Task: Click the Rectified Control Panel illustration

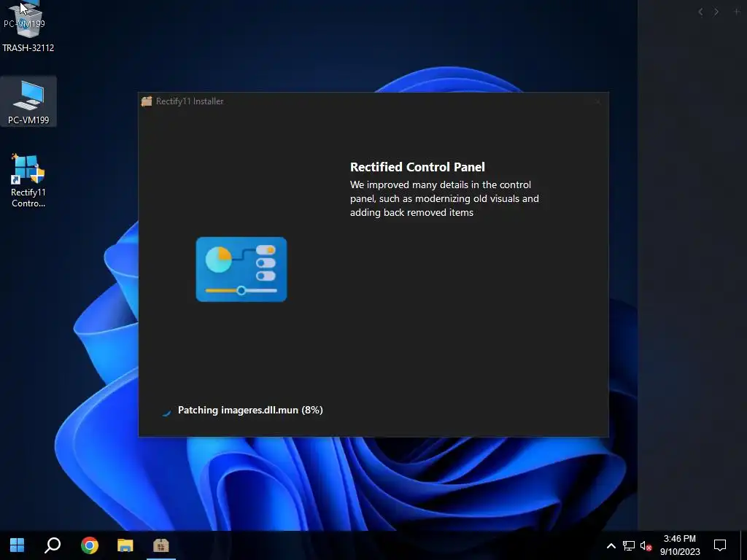Action: (241, 269)
